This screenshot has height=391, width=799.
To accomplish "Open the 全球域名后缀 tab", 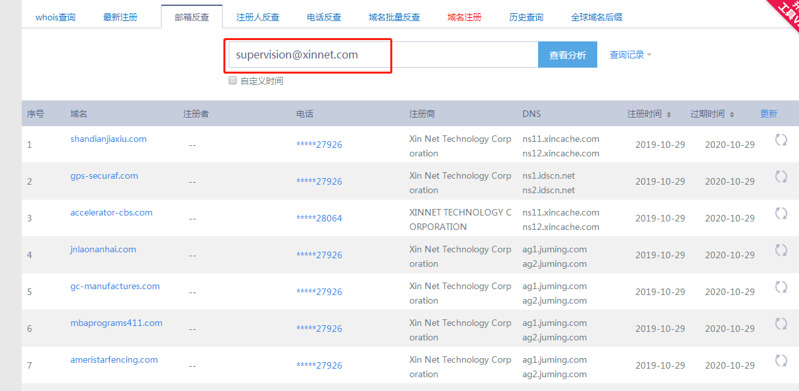I will pos(597,17).
